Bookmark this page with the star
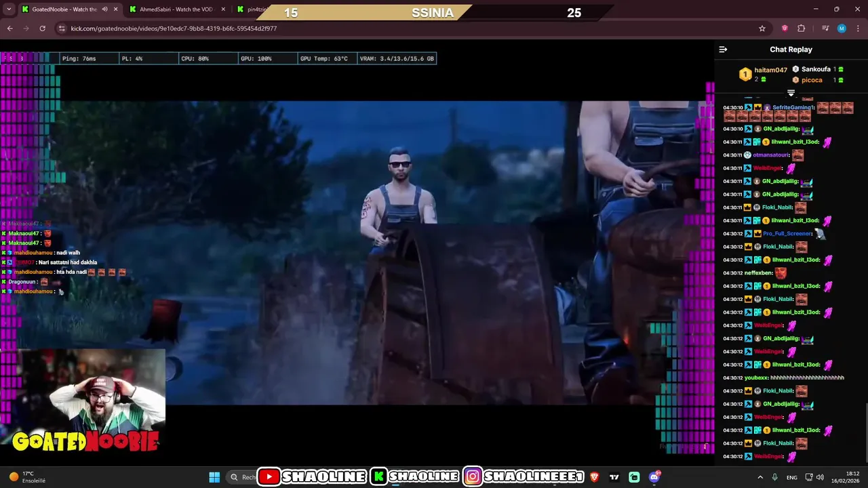868x488 pixels. (762, 28)
